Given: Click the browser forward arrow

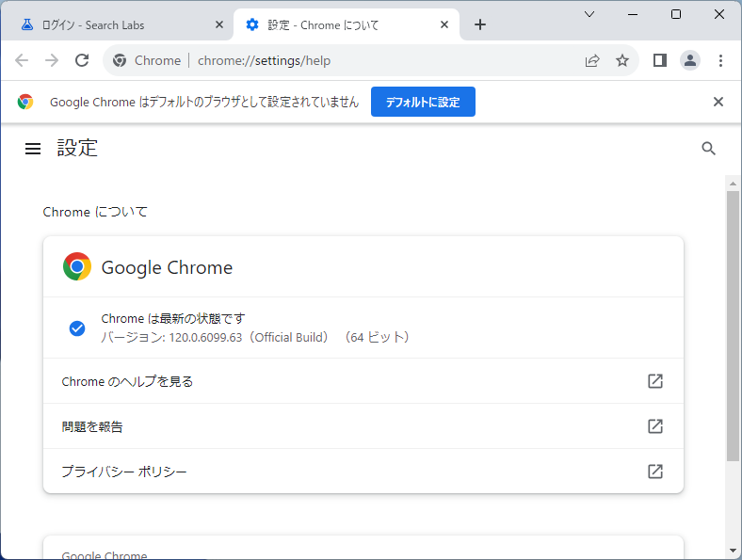Looking at the screenshot, I should [52, 60].
